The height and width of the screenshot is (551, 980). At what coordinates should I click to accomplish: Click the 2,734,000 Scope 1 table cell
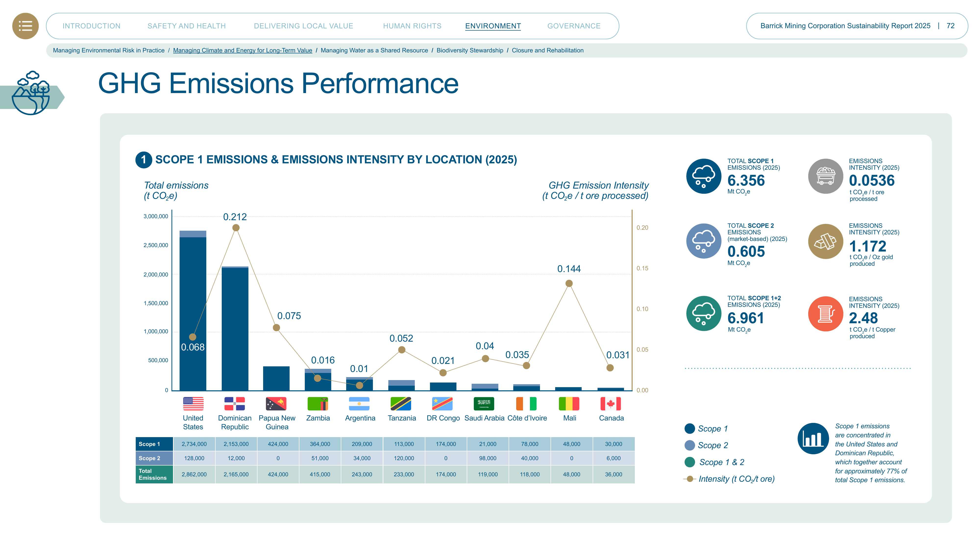194,444
